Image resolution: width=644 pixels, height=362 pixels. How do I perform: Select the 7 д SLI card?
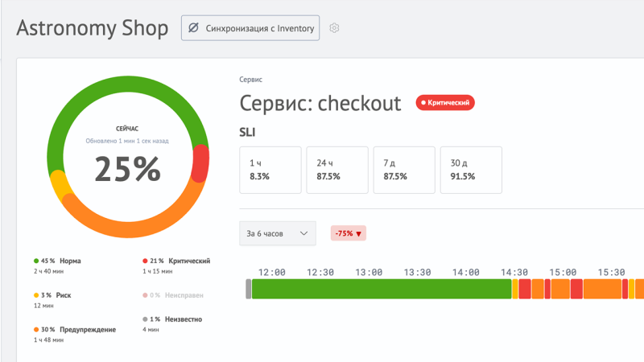point(404,170)
